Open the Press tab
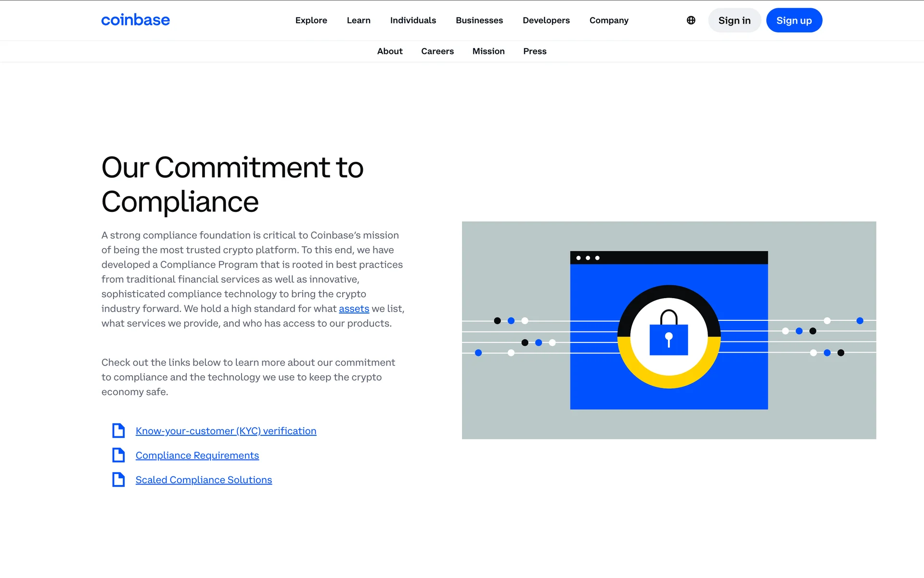 (x=535, y=51)
